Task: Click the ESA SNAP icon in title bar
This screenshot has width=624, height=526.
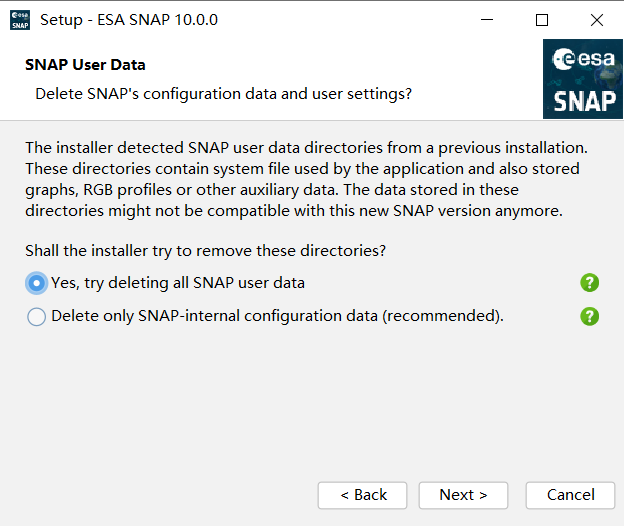Action: click(x=20, y=20)
